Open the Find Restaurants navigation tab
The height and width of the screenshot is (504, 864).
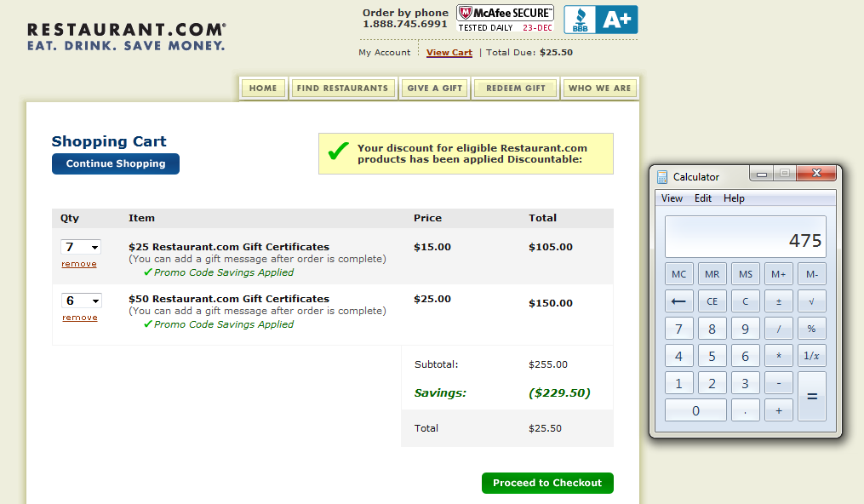click(342, 88)
